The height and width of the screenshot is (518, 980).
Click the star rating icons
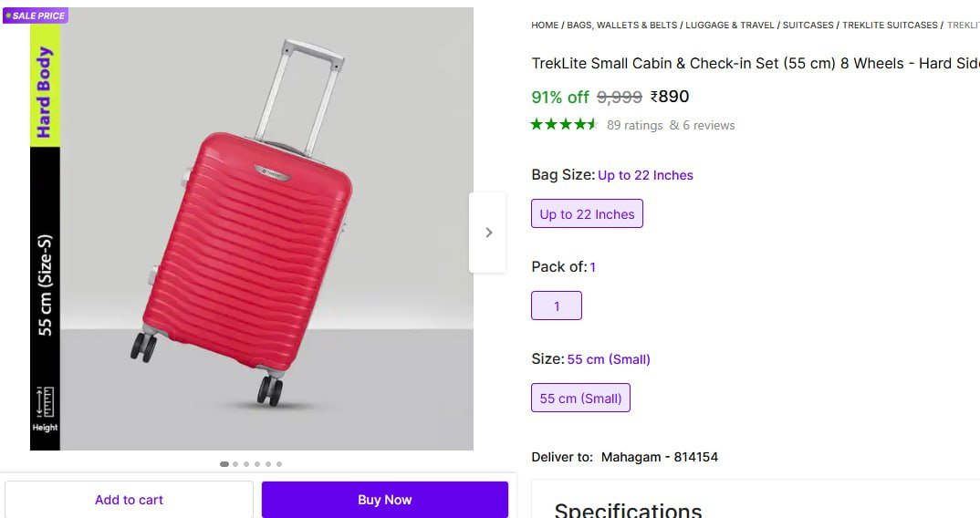point(564,125)
